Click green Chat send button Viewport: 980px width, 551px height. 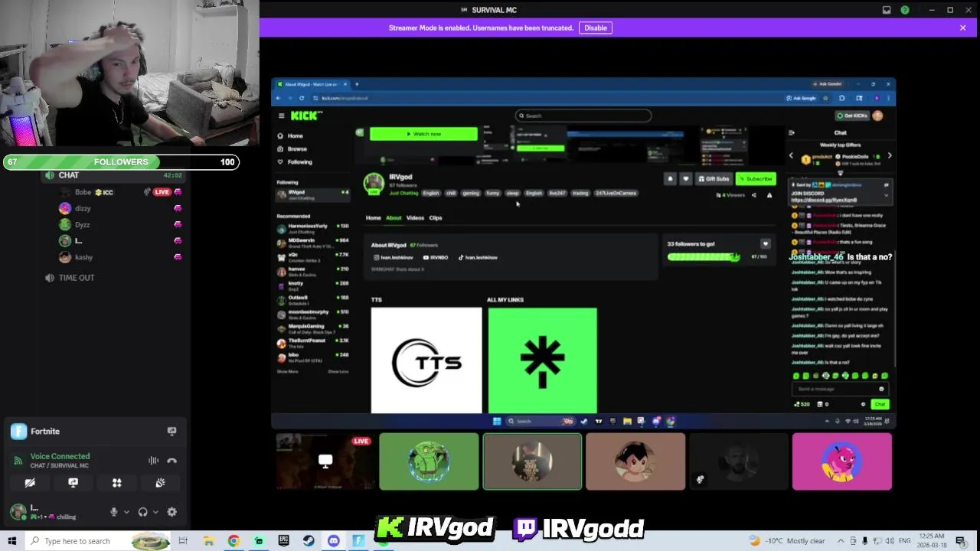pyautogui.click(x=880, y=404)
